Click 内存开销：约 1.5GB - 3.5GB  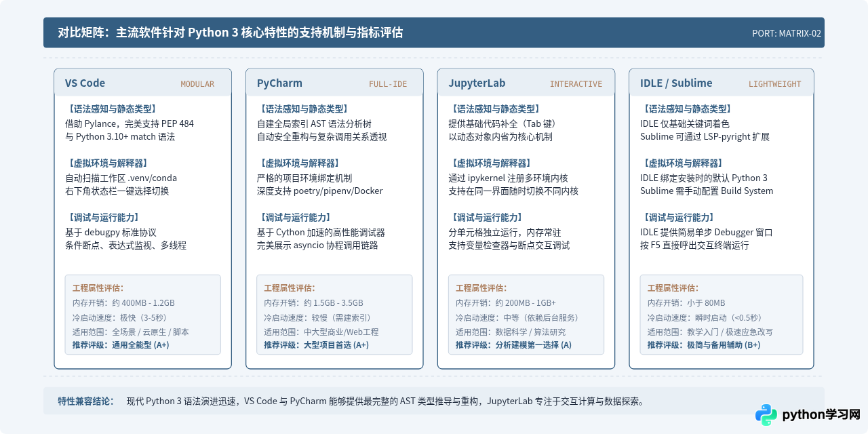(x=313, y=303)
